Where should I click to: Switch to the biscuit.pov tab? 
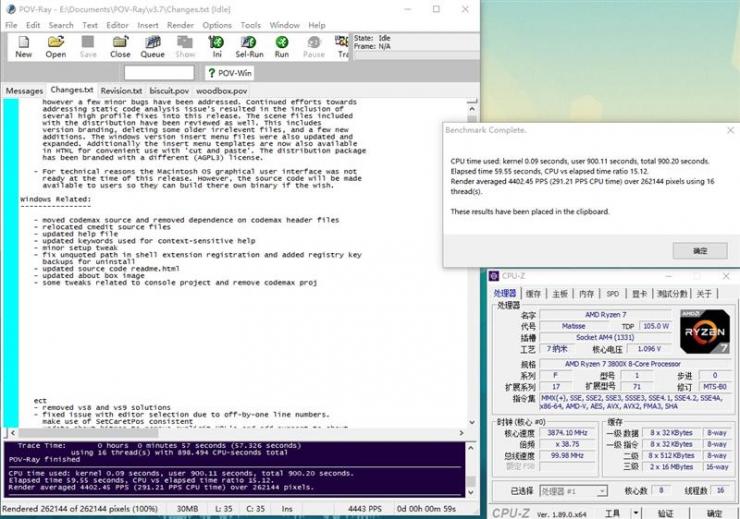click(x=169, y=91)
